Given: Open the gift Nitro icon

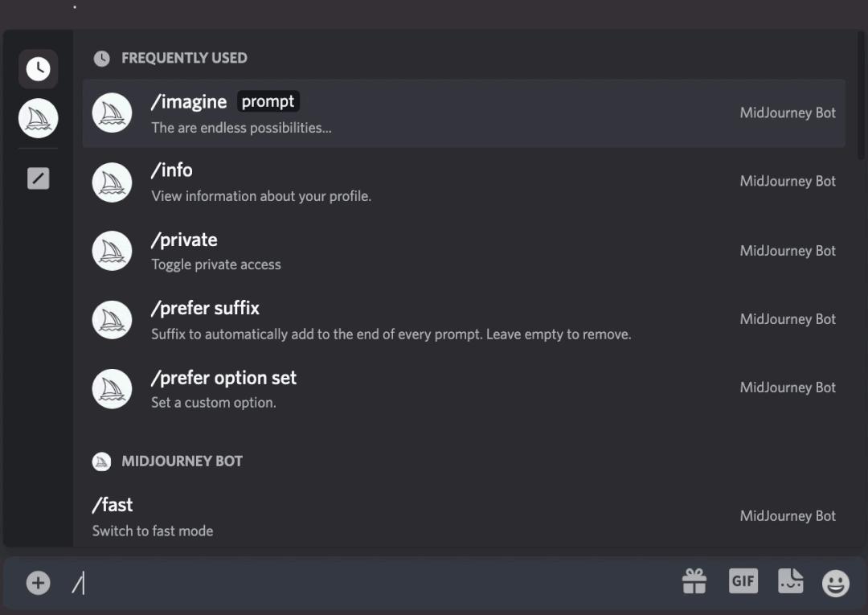Looking at the screenshot, I should tap(694, 581).
